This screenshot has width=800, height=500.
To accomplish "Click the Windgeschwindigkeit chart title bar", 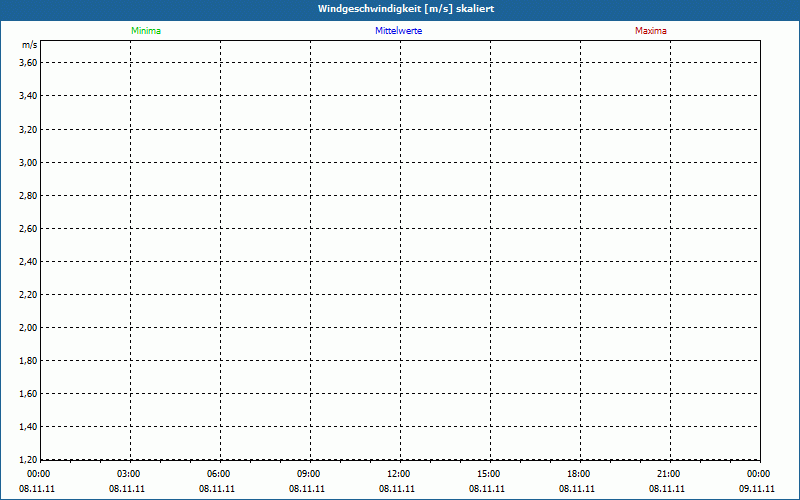I will pos(400,9).
